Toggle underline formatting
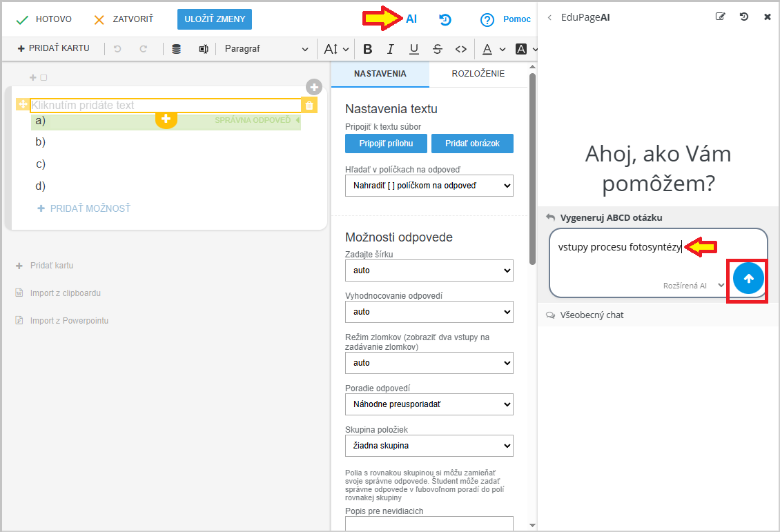 tap(414, 49)
